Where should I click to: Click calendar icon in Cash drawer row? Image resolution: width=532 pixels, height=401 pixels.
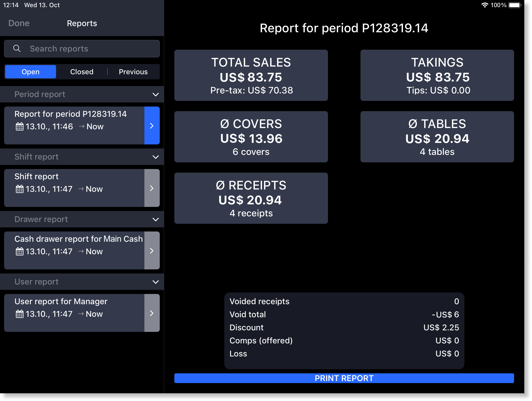(x=19, y=251)
